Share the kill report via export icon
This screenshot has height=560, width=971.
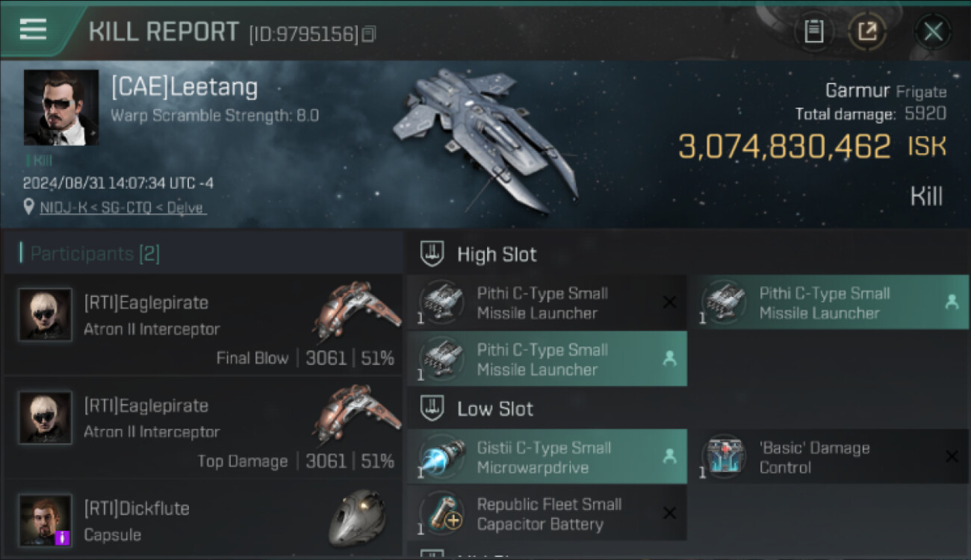(x=867, y=31)
